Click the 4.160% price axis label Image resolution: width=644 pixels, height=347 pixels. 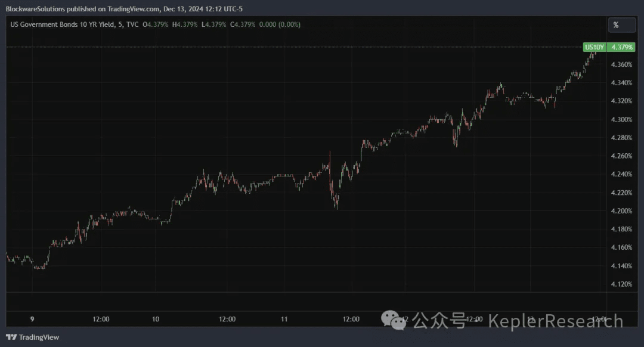(621, 247)
